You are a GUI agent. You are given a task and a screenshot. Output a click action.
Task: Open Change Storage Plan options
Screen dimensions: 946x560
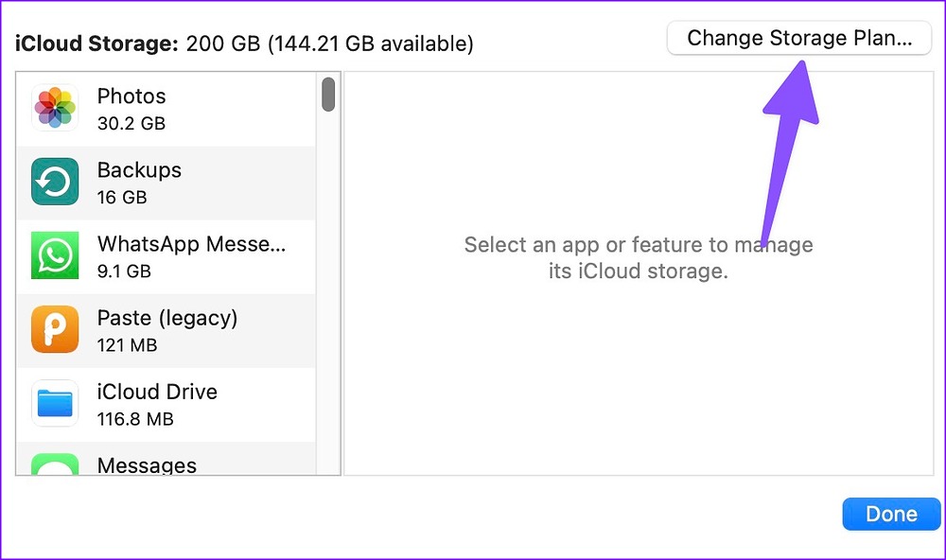(x=799, y=39)
